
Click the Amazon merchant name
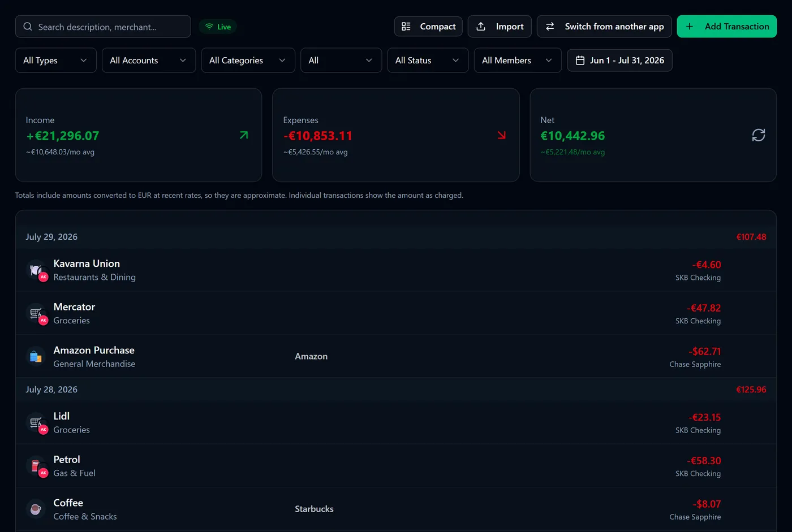point(311,356)
